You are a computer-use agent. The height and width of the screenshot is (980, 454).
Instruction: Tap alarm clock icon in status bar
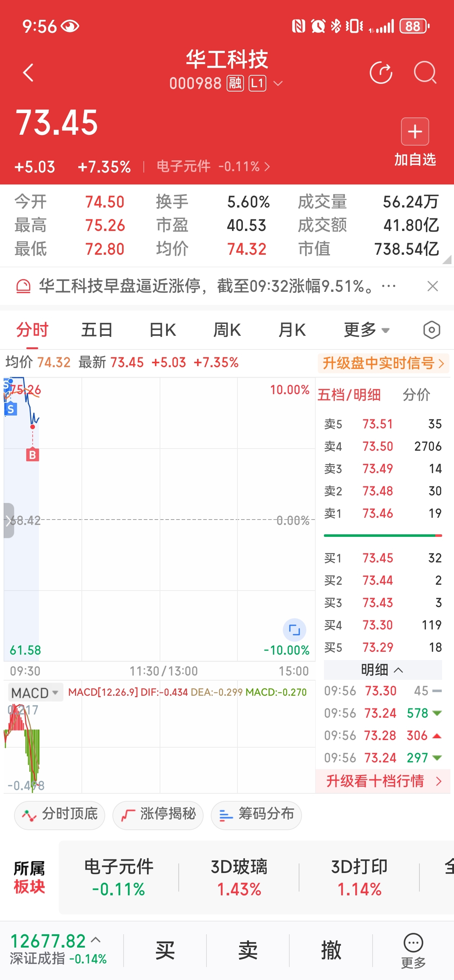click(x=318, y=26)
